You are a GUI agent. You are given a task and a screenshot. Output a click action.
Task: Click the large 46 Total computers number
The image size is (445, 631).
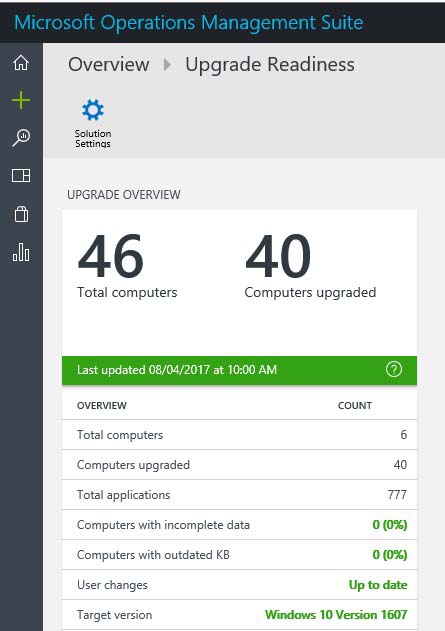(x=111, y=256)
